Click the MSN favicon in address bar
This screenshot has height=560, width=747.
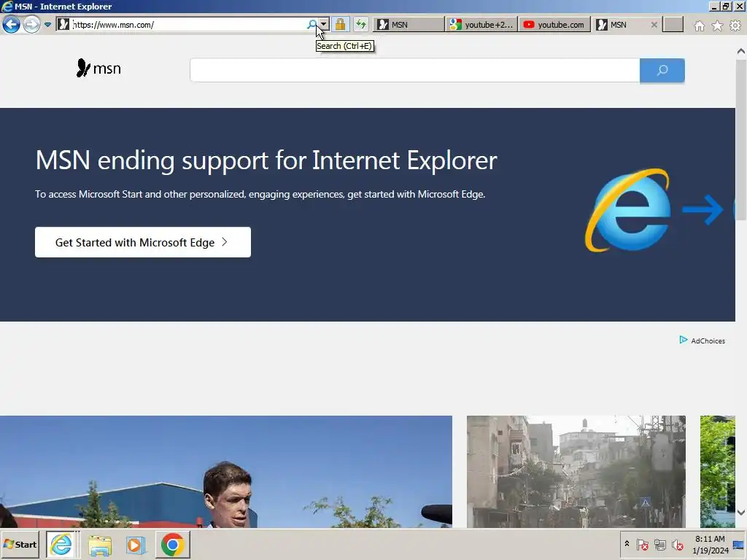[x=63, y=24]
